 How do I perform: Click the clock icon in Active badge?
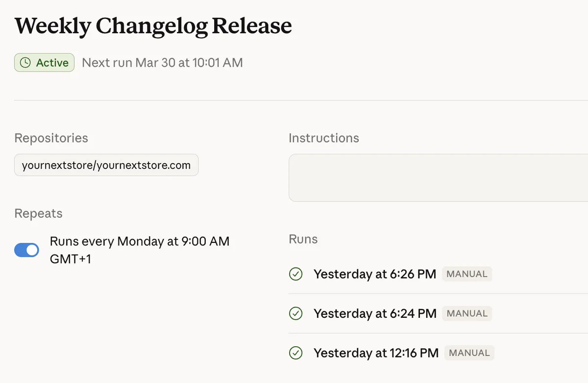pyautogui.click(x=25, y=63)
